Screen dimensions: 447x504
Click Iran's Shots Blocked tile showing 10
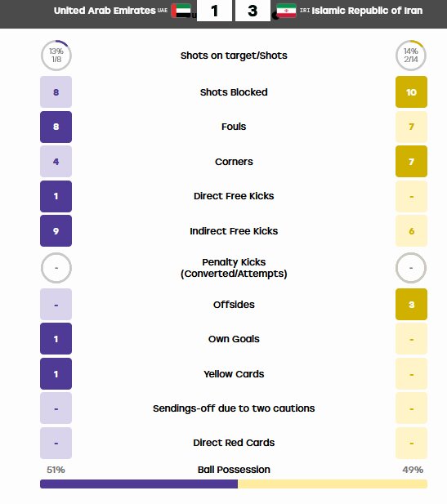[411, 92]
